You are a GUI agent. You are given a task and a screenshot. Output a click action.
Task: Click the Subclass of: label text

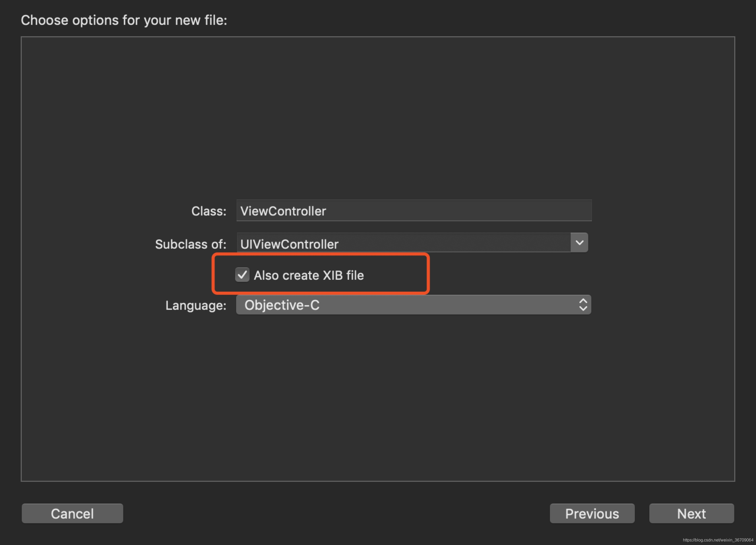tap(191, 244)
